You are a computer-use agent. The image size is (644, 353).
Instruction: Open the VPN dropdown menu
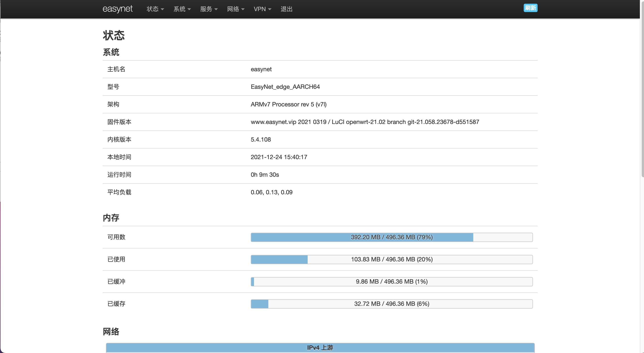coord(262,9)
